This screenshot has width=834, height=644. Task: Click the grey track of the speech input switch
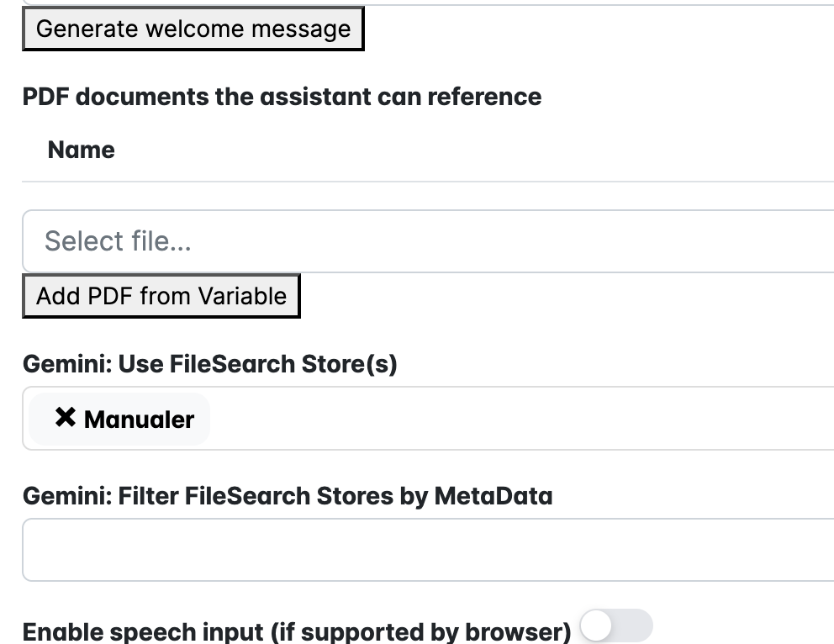pos(636,627)
